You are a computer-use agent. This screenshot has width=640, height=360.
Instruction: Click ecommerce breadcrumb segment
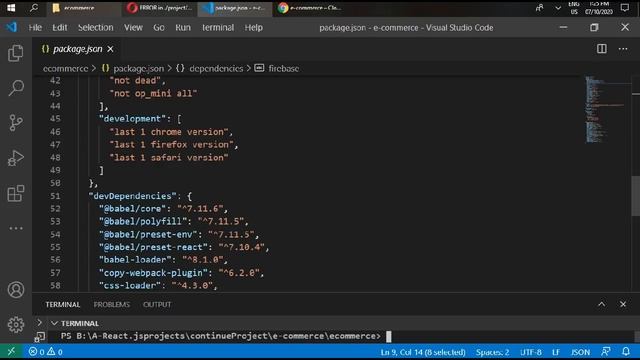coord(65,69)
